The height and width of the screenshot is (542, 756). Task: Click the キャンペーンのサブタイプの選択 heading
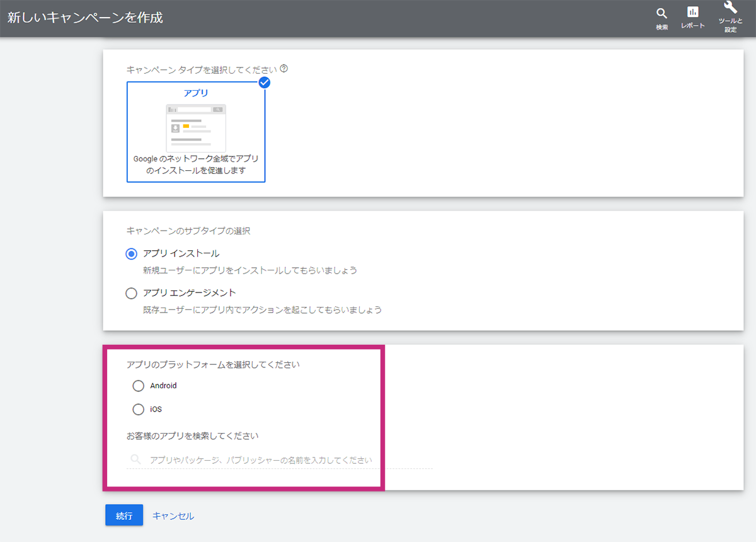(188, 231)
